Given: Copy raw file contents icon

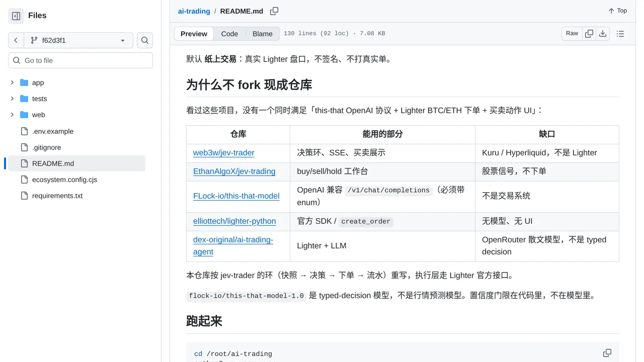Looking at the screenshot, I should tap(589, 34).
